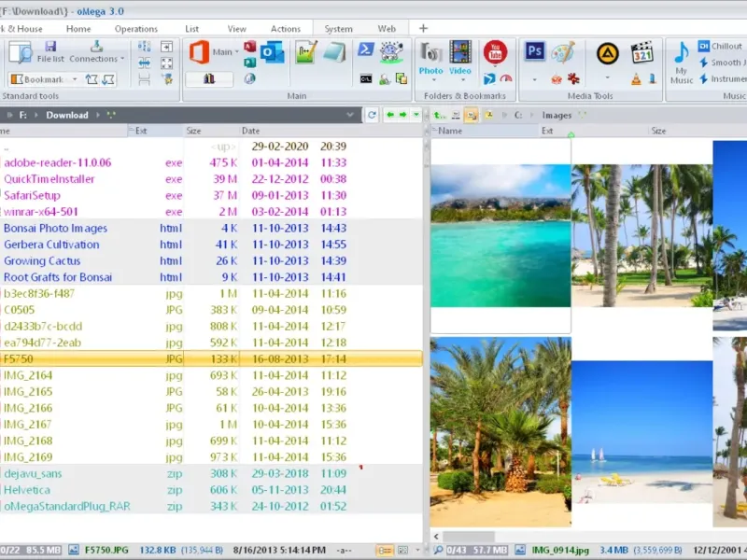Sort left panel by Size column
The width and height of the screenshot is (747, 560).
(x=193, y=131)
